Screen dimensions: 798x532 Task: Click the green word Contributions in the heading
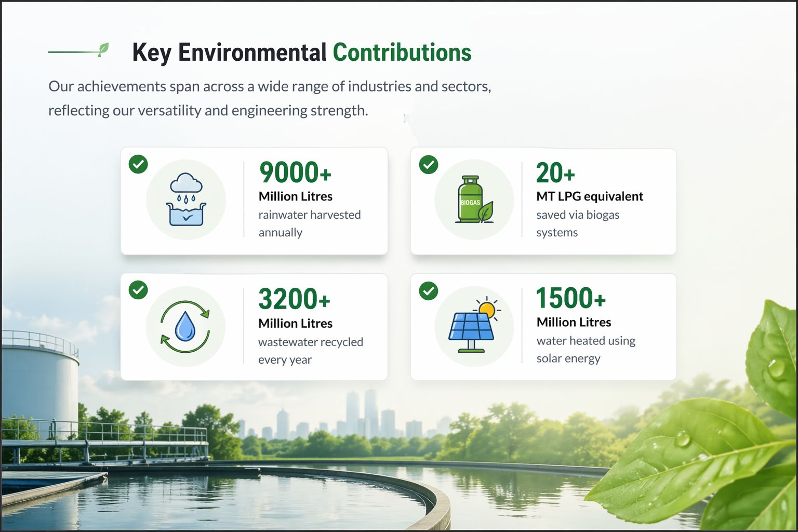(402, 53)
